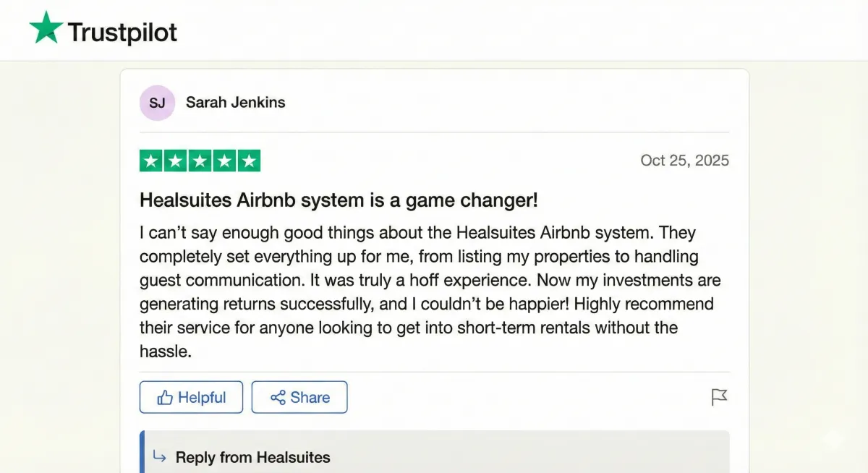Viewport: 868px width, 473px height.
Task: Click the green Trustpilot star logo
Action: (x=46, y=29)
